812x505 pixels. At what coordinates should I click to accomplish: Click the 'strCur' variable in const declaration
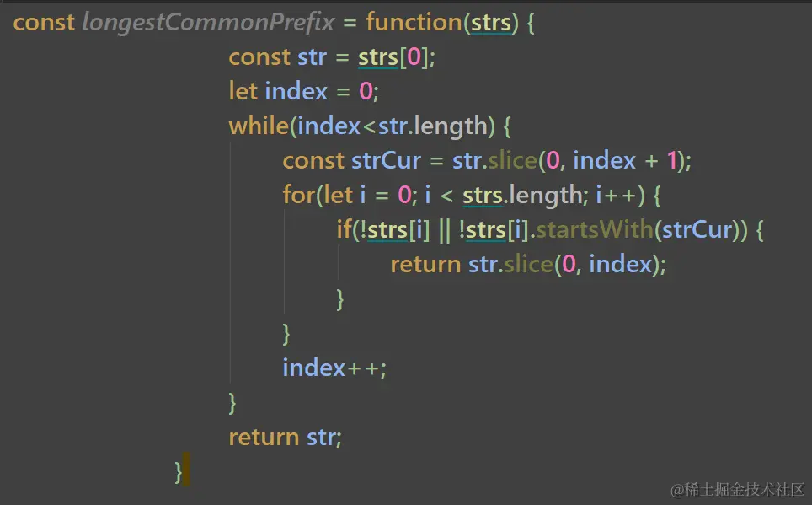pyautogui.click(x=386, y=161)
